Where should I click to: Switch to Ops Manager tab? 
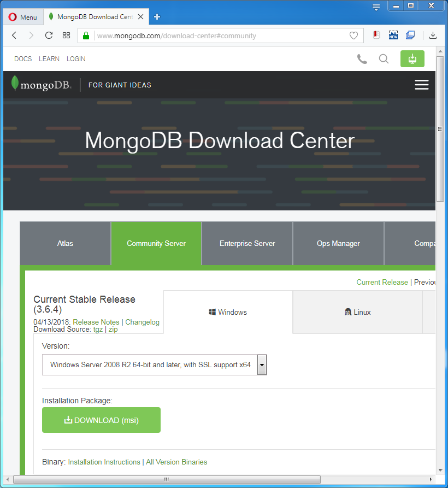pos(338,243)
